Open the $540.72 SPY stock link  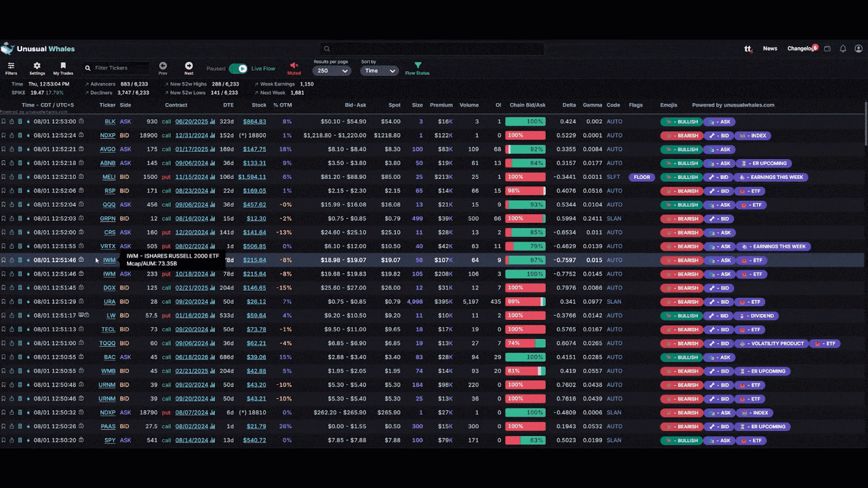(255, 440)
